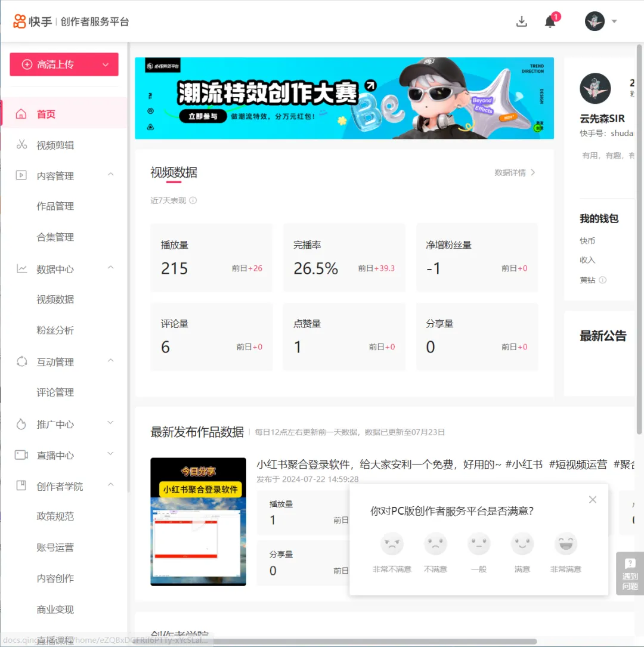This screenshot has width=644, height=647.
Task: Click the home icon beside 首页
Action: pos(21,114)
